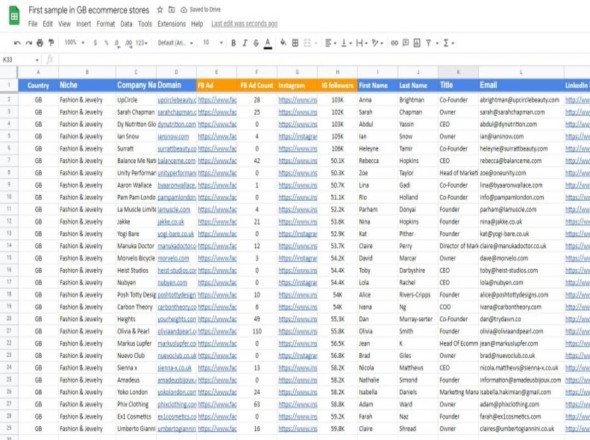This screenshot has width=590, height=440.
Task: Open the Data menu
Action: [126, 24]
